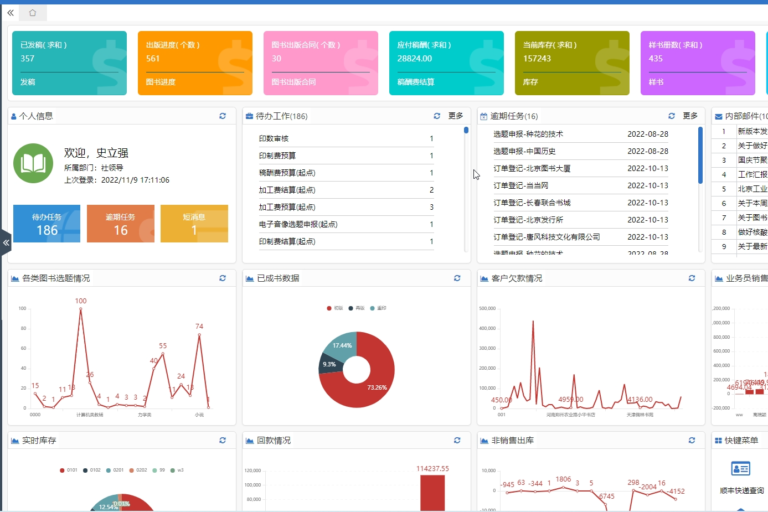Expand the left sidebar handle
Screen dimensions: 768x512
point(5,243)
